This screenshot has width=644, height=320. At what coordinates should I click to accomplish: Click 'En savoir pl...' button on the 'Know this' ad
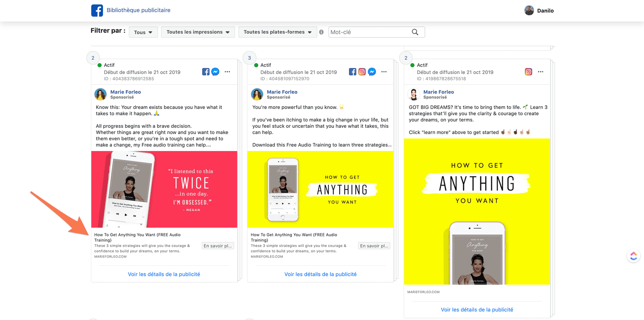[x=218, y=246]
